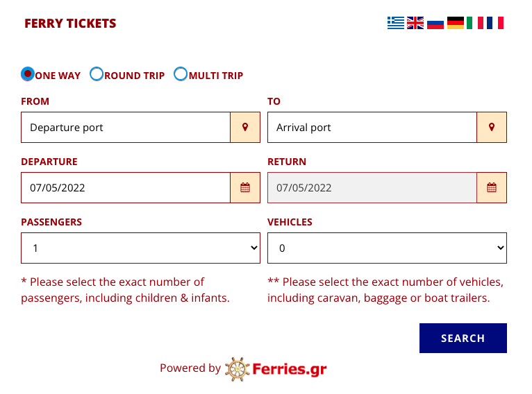Switch language using the German flag
The width and height of the screenshot is (532, 394).
456,23
